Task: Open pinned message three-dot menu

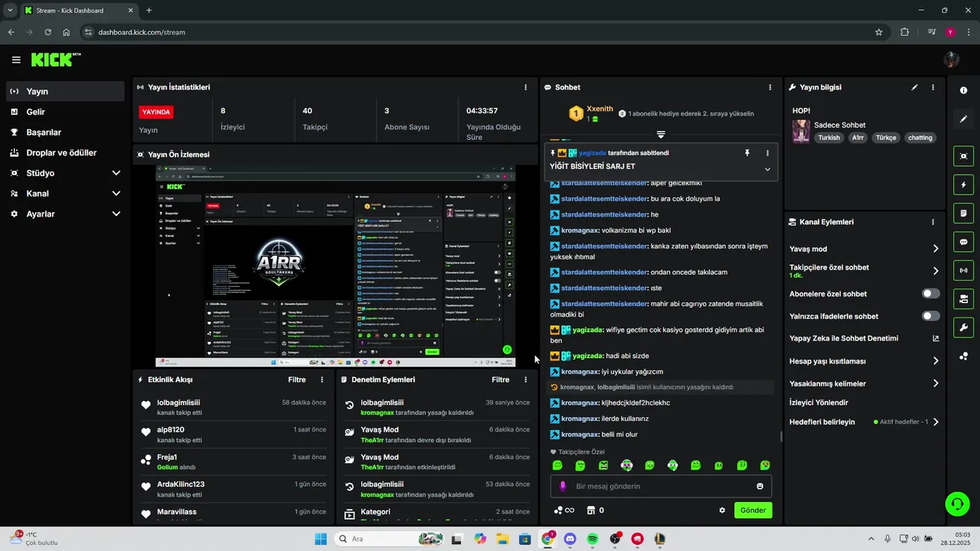Action: pyautogui.click(x=767, y=153)
